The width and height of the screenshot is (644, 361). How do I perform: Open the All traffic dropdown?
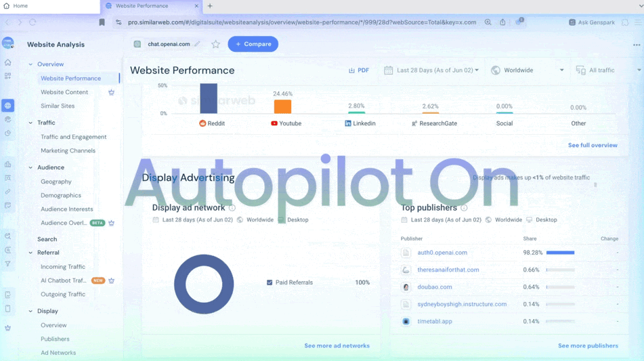(608, 70)
